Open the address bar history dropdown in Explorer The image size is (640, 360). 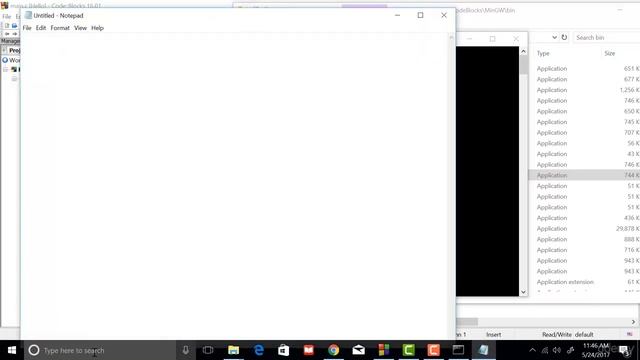[554, 37]
